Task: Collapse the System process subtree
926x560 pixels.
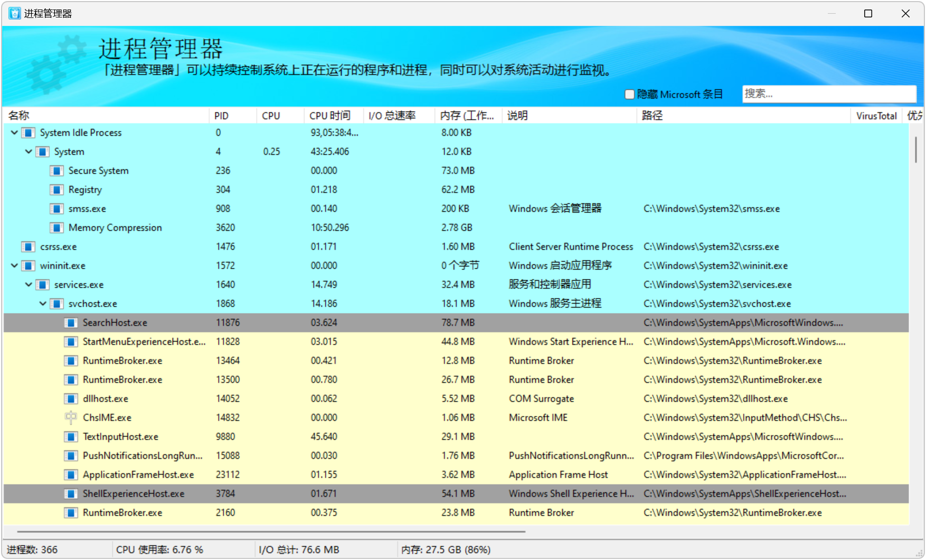Action: (x=29, y=151)
